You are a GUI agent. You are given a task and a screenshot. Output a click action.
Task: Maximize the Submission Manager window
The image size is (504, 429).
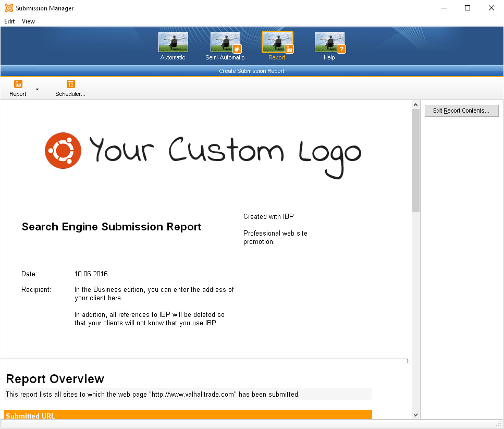468,8
